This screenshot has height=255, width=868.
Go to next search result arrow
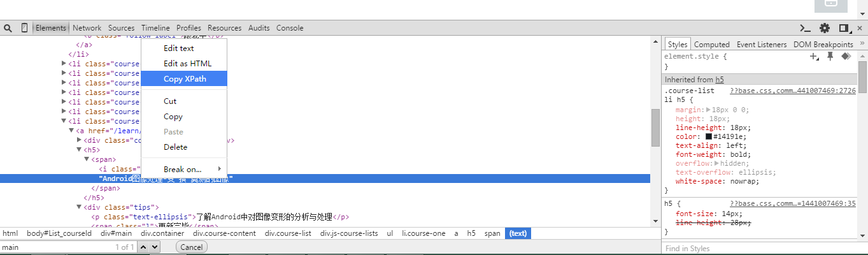click(x=155, y=247)
